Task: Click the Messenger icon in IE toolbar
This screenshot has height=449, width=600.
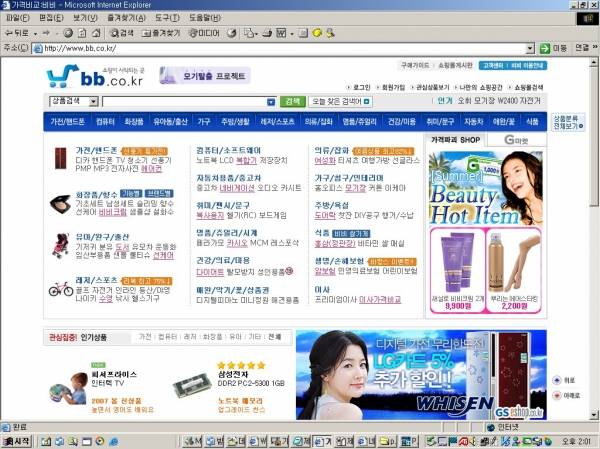Action: pos(330,33)
